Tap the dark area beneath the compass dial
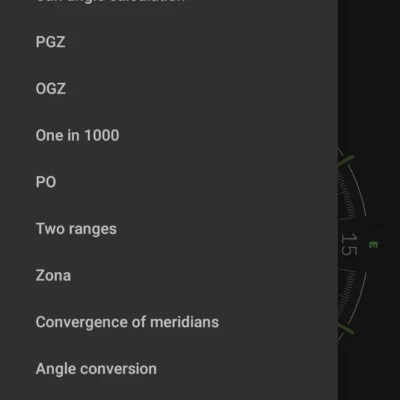The height and width of the screenshot is (400, 400). 369,372
